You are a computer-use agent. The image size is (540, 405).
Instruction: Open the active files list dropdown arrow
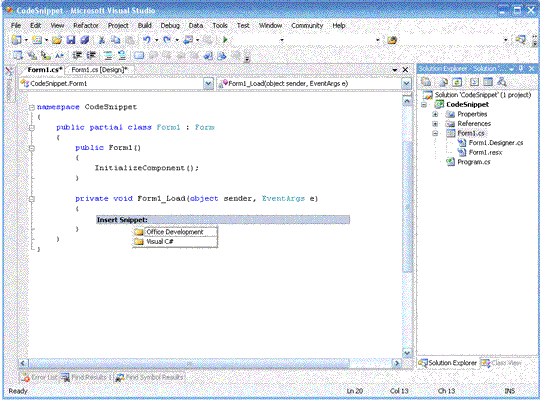pyautogui.click(x=395, y=70)
